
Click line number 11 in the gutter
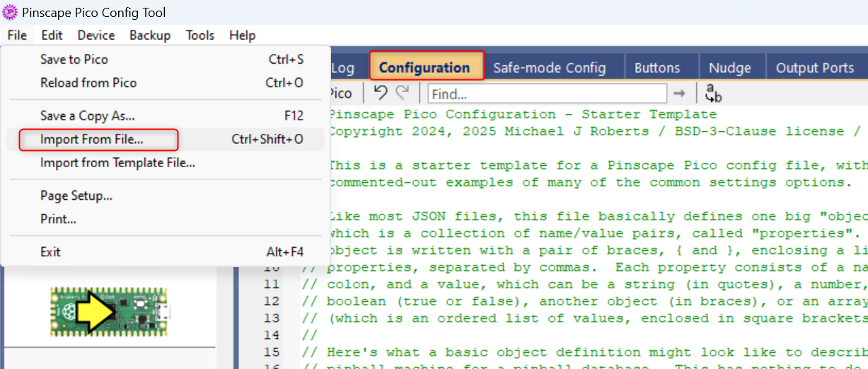pos(271,285)
